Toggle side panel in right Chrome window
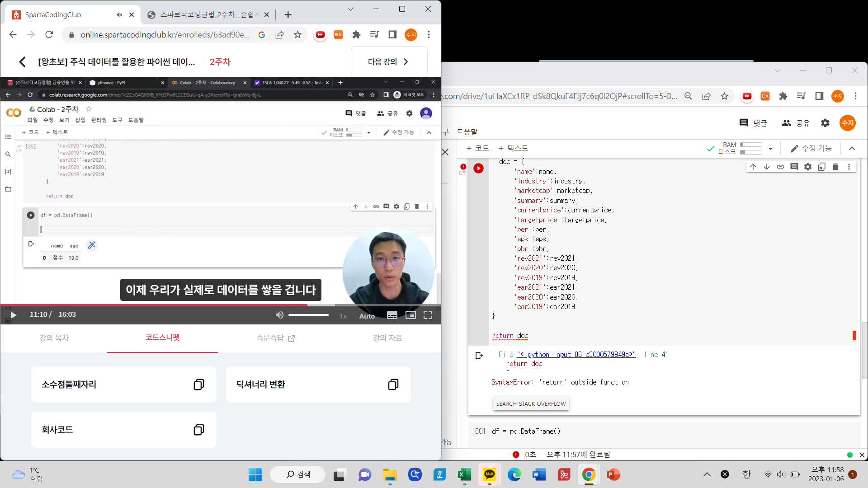The height and width of the screenshot is (488, 868). pyautogui.click(x=819, y=96)
